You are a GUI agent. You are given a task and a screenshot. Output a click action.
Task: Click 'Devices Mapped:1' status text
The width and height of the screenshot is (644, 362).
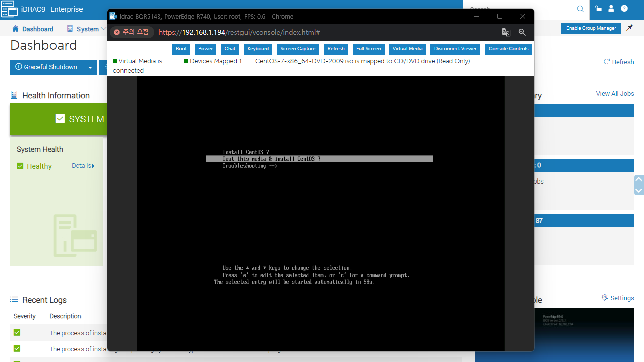click(x=216, y=61)
